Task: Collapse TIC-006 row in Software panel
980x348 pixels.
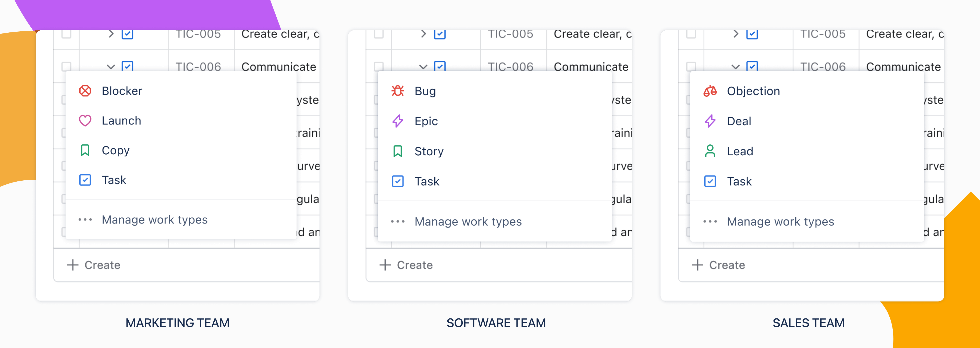Action: click(423, 67)
